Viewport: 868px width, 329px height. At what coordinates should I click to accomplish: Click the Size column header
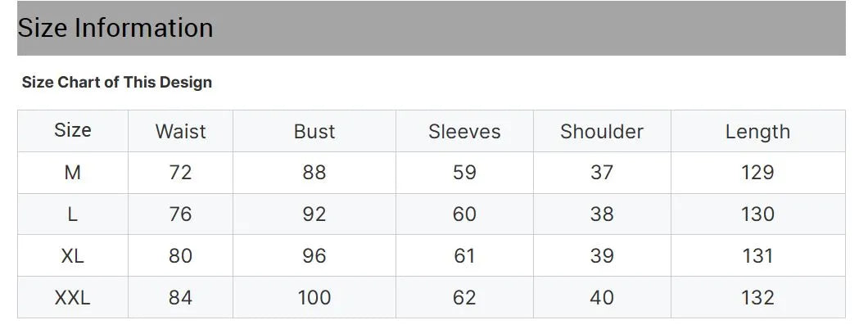[73, 130]
